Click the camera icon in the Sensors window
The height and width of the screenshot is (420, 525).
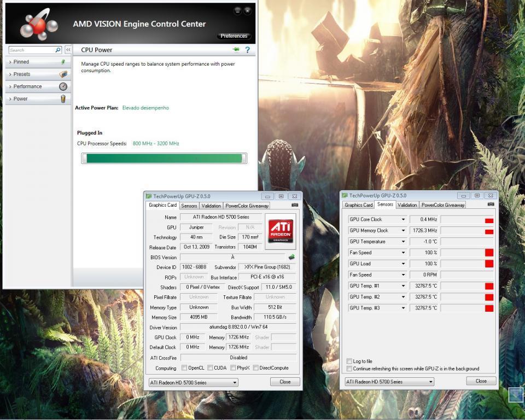click(x=491, y=205)
